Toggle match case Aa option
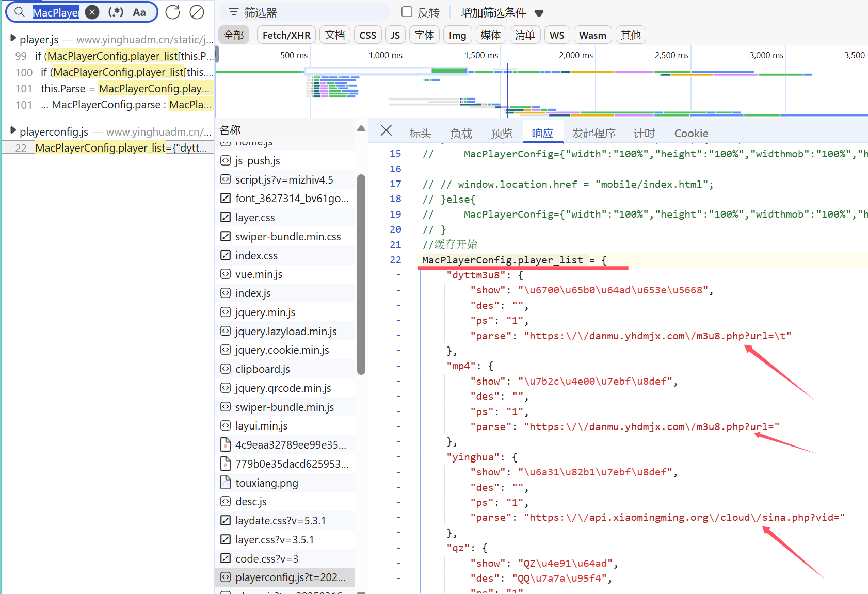 pyautogui.click(x=139, y=12)
